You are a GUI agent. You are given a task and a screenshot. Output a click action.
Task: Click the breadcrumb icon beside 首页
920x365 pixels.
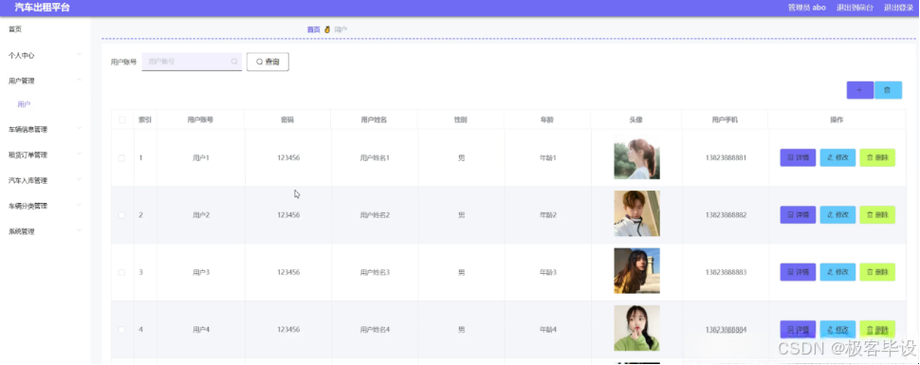[327, 29]
